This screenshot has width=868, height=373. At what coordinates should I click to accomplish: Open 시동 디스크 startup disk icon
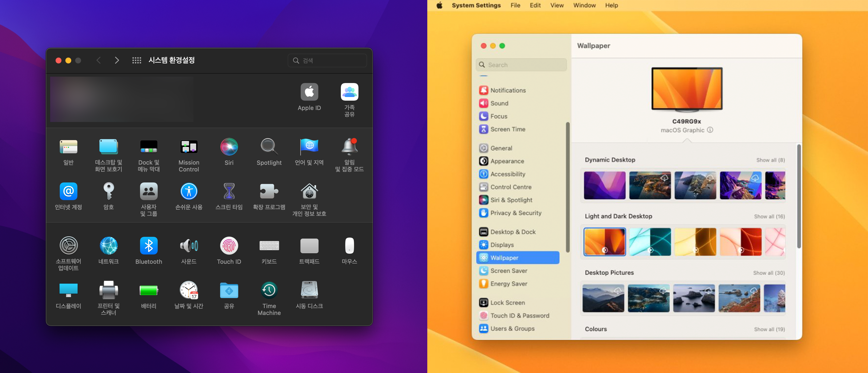coord(309,290)
